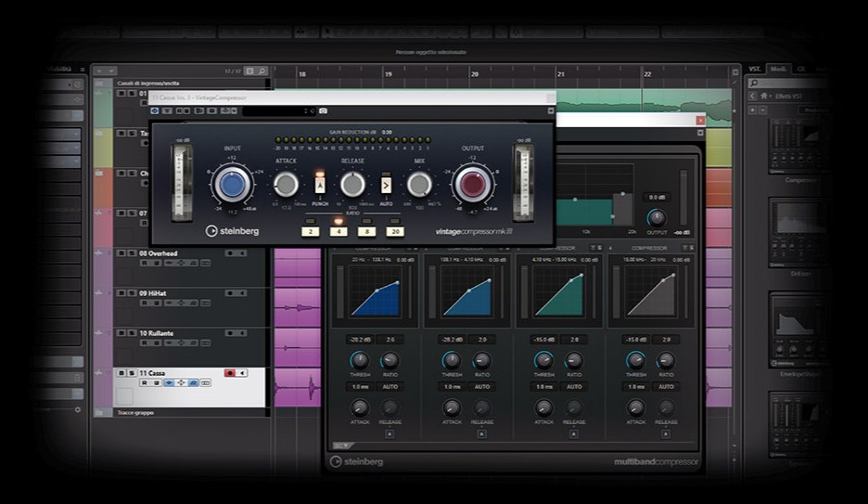
Task: Click the home icon in VST effects browser
Action: pyautogui.click(x=764, y=96)
